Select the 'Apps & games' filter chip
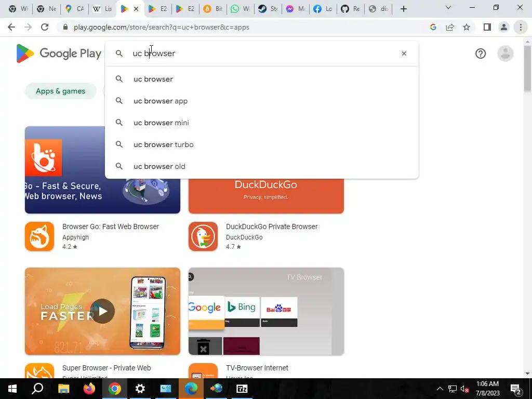This screenshot has height=399, width=532. tap(61, 91)
